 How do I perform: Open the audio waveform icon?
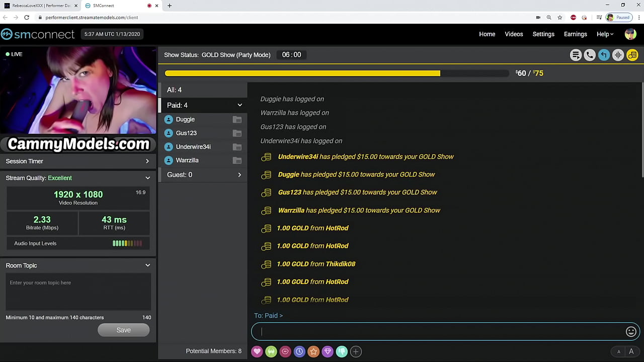tap(618, 55)
